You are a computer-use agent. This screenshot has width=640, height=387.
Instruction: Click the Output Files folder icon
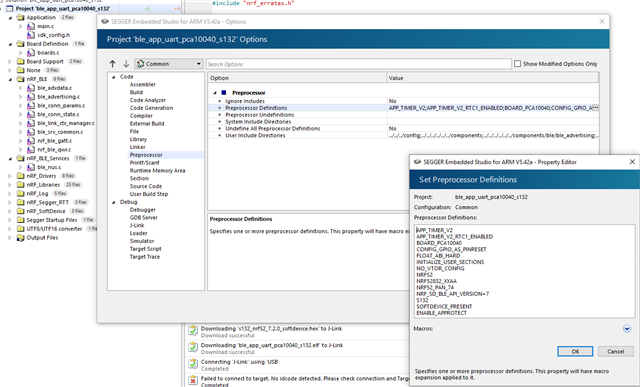pyautogui.click(x=20, y=238)
